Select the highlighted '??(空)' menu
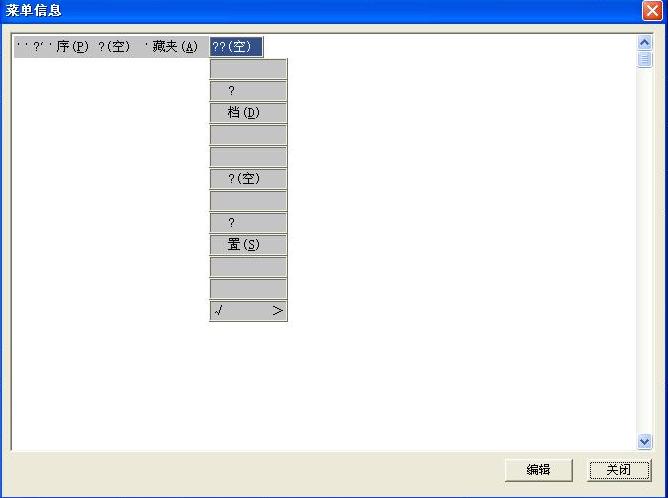The image size is (668, 498). (x=236, y=46)
